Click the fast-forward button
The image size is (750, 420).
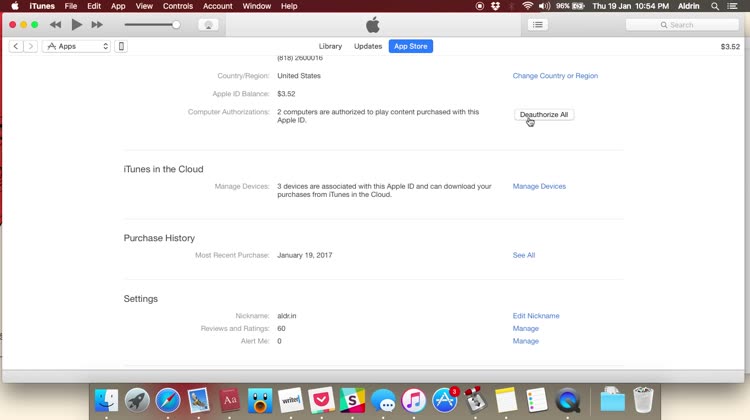tap(97, 25)
